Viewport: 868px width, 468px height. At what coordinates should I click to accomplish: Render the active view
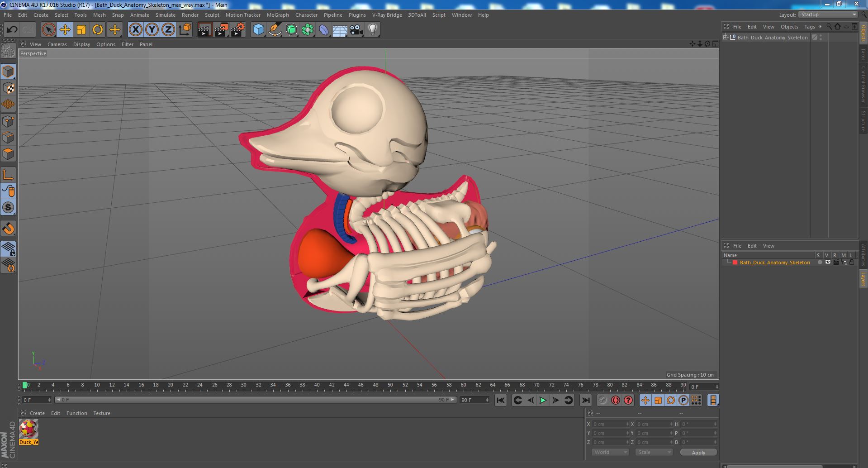[204, 30]
